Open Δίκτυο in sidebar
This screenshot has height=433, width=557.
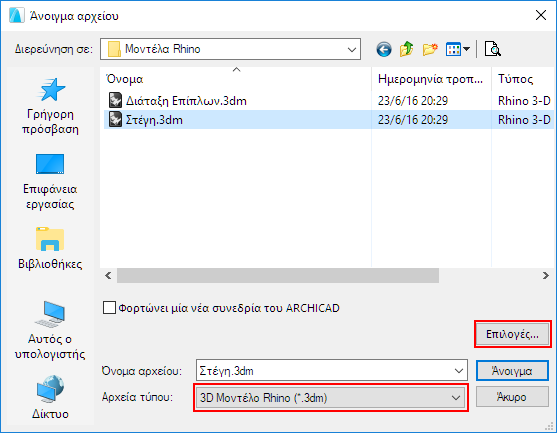[50, 396]
